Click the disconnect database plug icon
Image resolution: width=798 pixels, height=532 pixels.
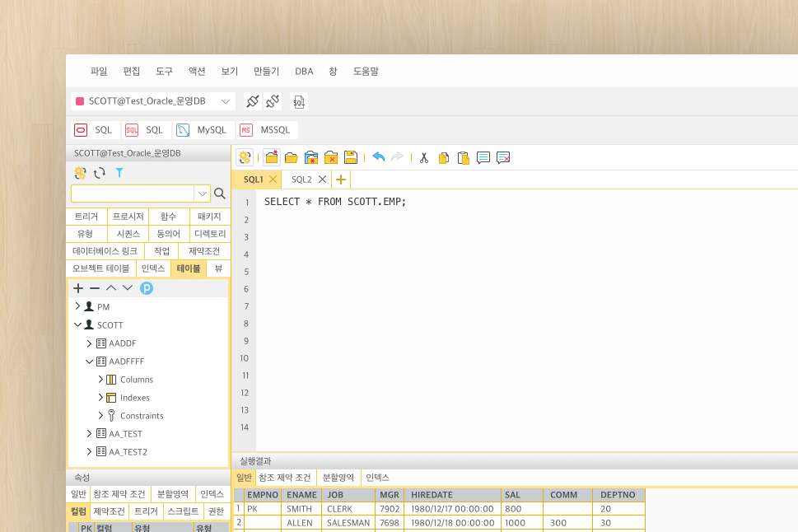(x=273, y=101)
